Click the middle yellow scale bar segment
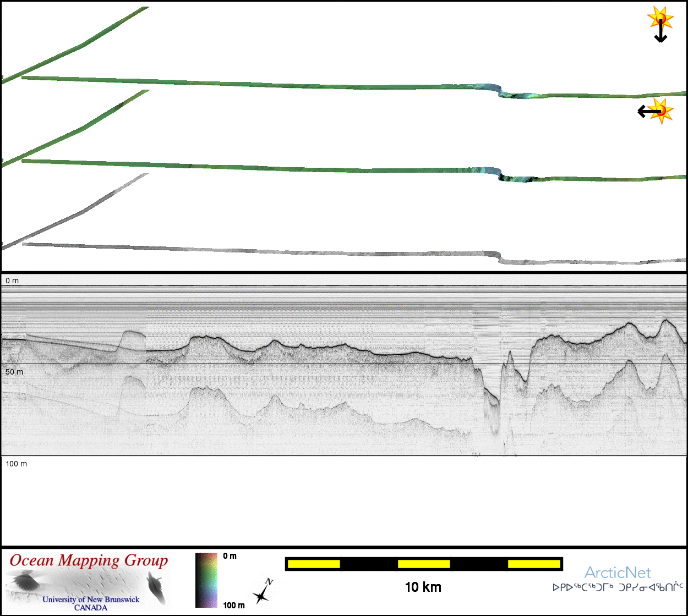Viewport: 688px width, 616px height. [423, 564]
